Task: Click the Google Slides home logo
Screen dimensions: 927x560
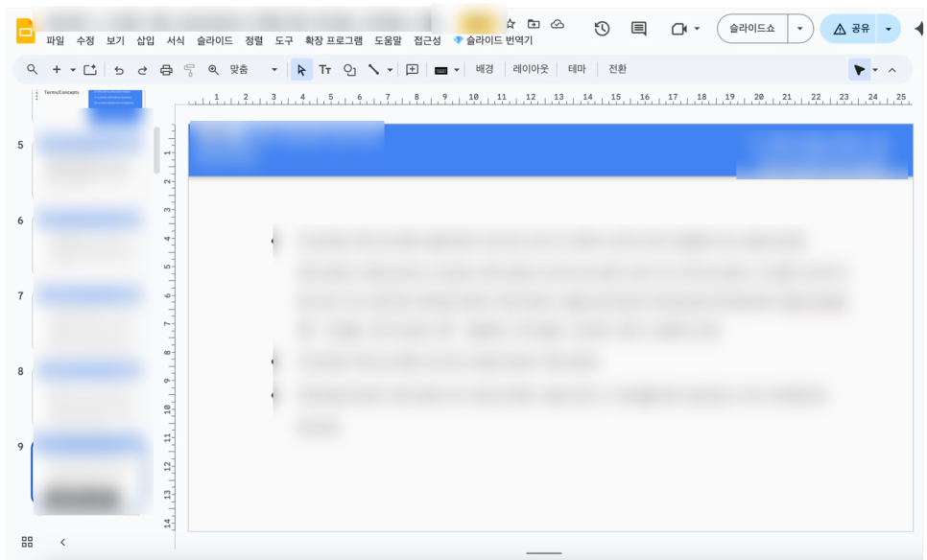Action: click(25, 32)
